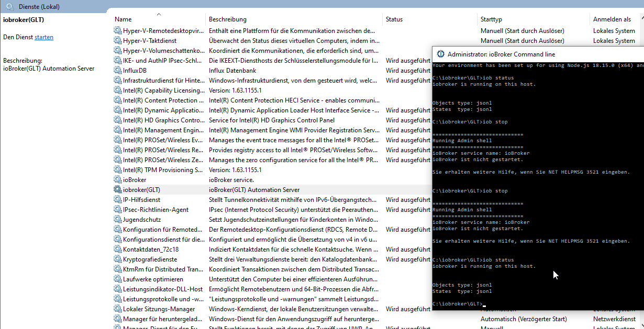644x329 pixels.
Task: Click the gear icon of Kontaktdaten_72c18
Action: coord(117,249)
